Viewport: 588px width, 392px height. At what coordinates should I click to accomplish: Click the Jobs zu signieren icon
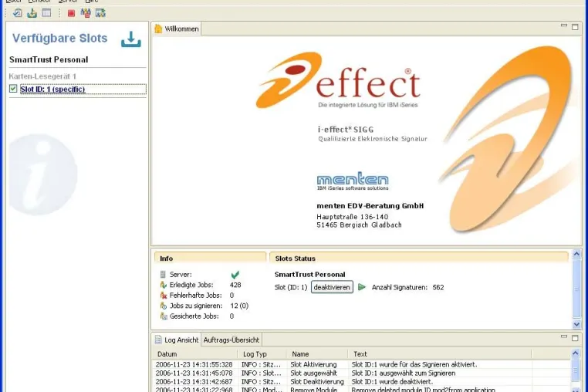[163, 306]
